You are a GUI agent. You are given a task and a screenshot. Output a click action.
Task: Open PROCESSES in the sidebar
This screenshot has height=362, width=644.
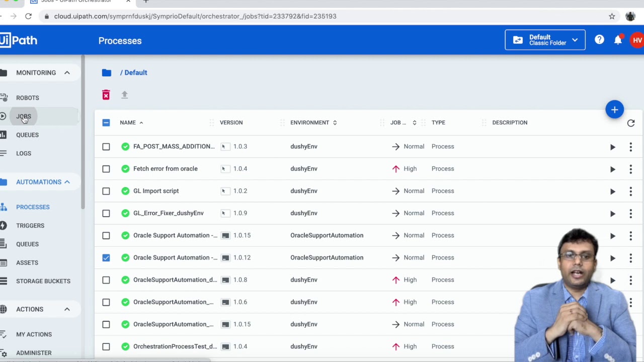point(33,207)
